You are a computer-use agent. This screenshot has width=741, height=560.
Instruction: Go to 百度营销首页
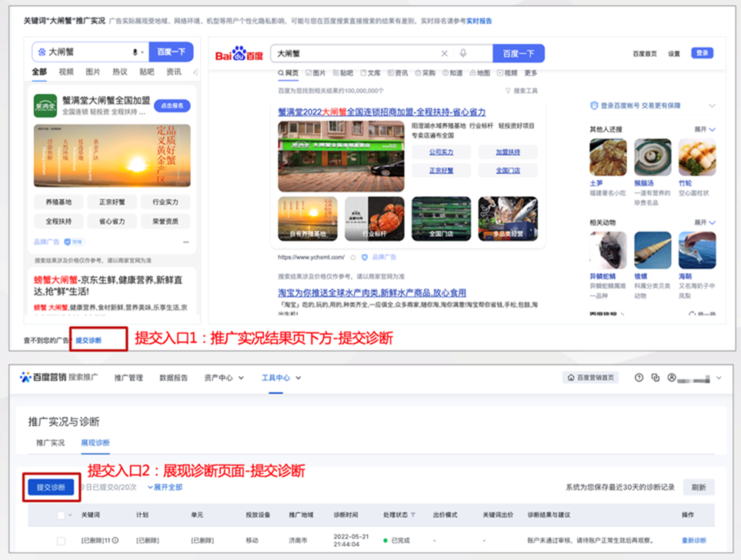591,378
